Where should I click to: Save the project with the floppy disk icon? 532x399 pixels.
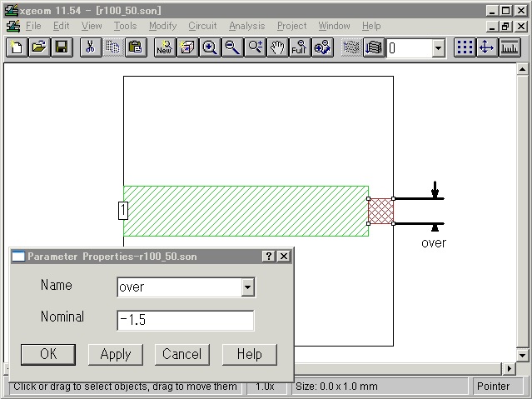tap(62, 47)
